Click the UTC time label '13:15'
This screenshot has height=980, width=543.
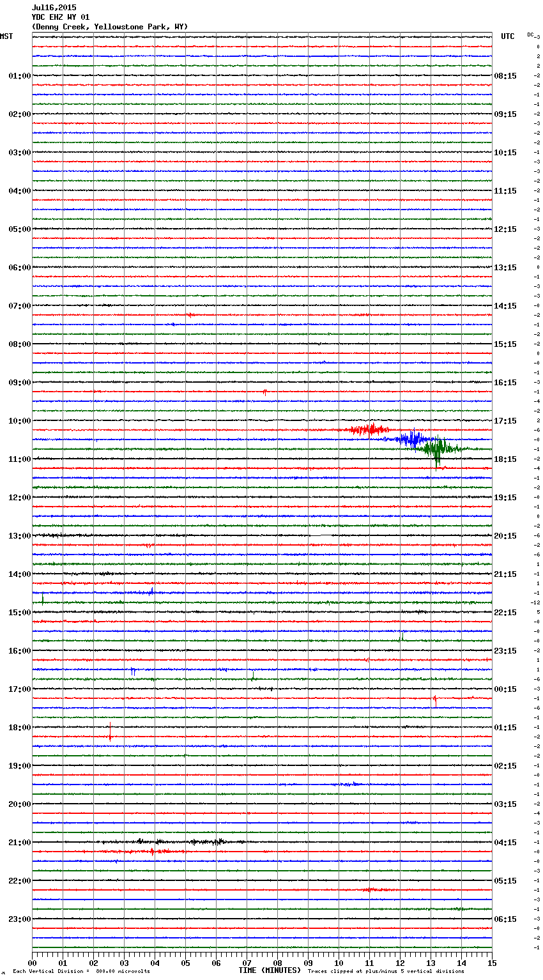pos(505,268)
